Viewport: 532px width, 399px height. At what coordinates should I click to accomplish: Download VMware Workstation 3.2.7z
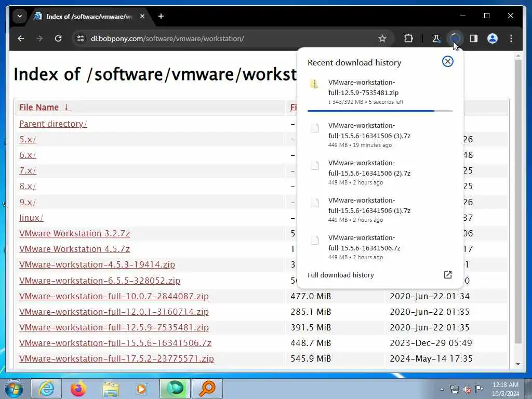(74, 233)
